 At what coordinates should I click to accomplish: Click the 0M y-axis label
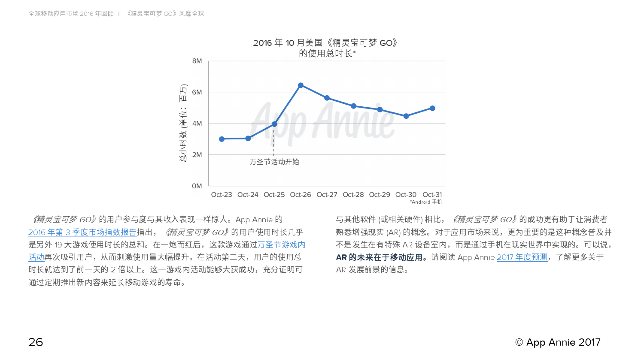(197, 186)
